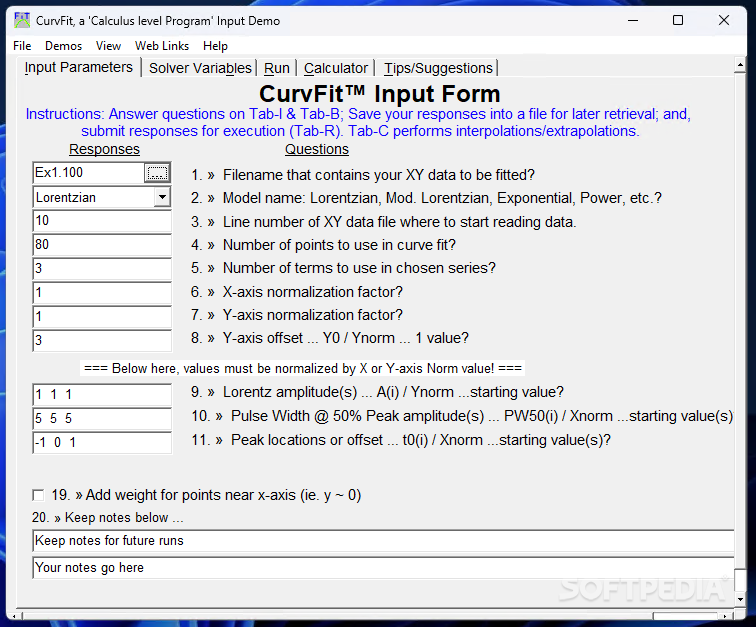Click question 2 Model name text
This screenshot has height=627, width=756.
coord(442,198)
